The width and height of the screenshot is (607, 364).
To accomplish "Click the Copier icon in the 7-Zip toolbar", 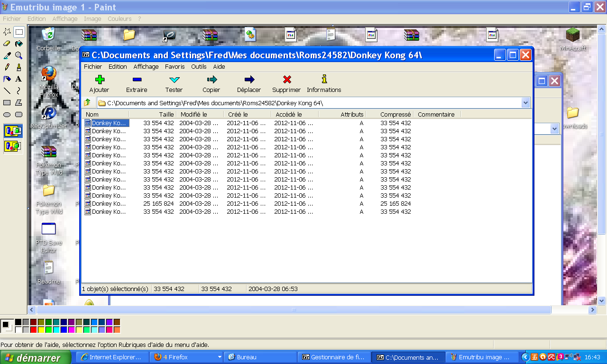I will tap(211, 83).
